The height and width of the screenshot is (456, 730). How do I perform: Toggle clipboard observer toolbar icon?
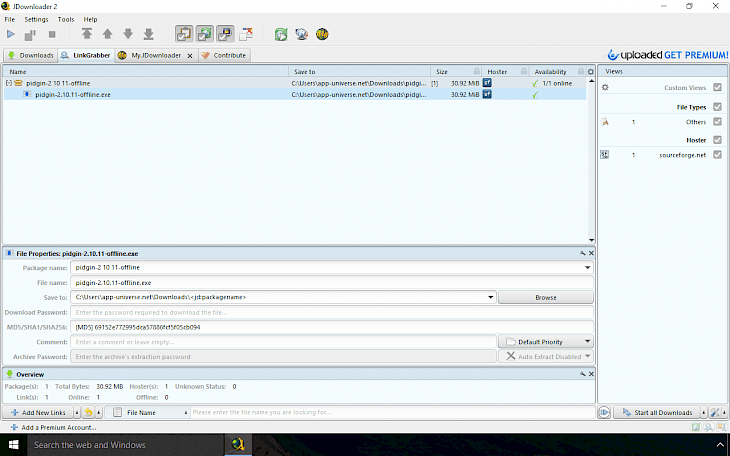184,34
